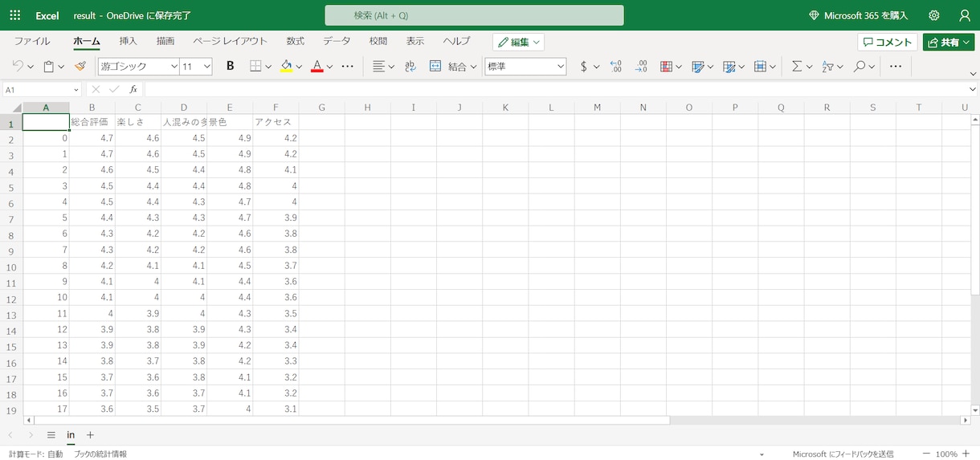Screen dimensions: 980x460
Task: Switch to the 数式 tab
Action: [296, 41]
